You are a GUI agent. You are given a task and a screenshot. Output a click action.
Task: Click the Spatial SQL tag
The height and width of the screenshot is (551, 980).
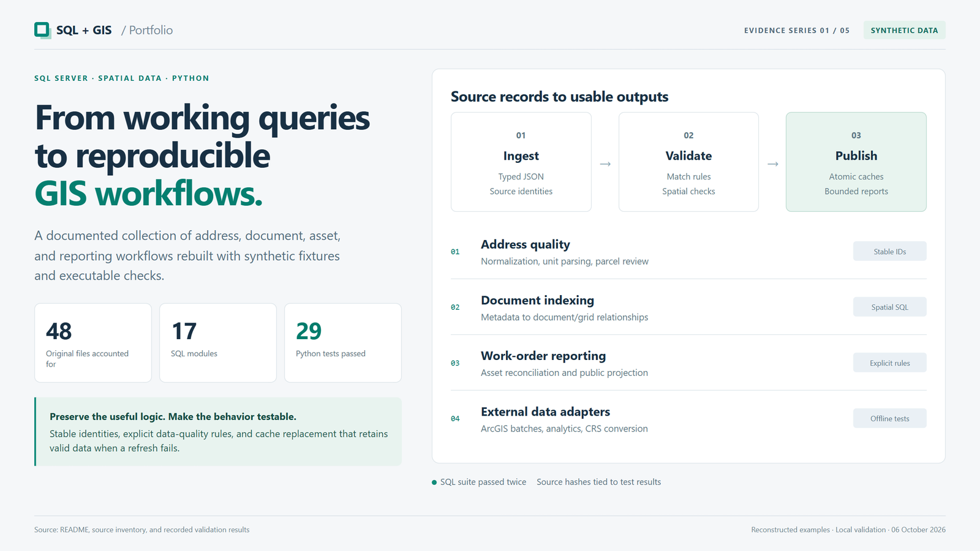coord(889,307)
